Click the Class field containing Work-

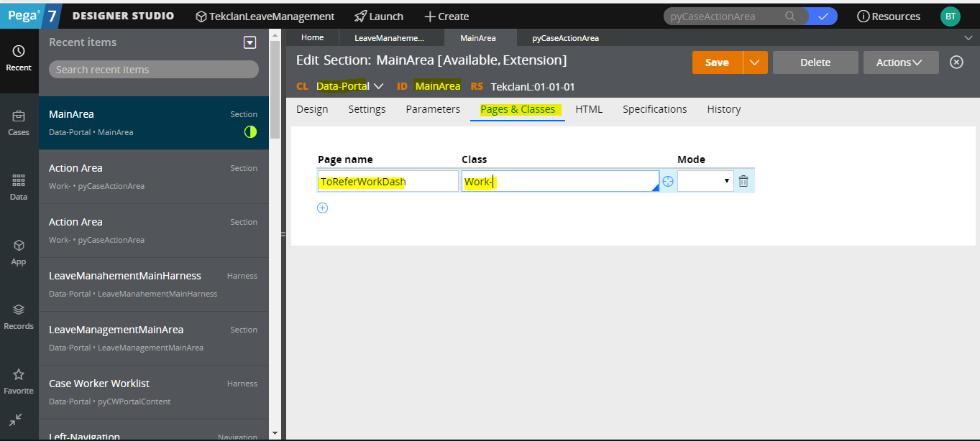560,181
